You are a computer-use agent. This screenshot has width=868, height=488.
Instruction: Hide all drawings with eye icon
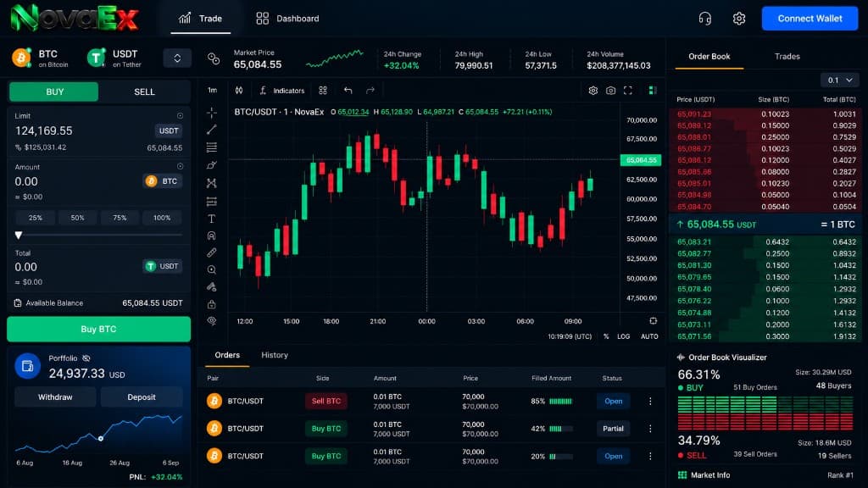[211, 321]
